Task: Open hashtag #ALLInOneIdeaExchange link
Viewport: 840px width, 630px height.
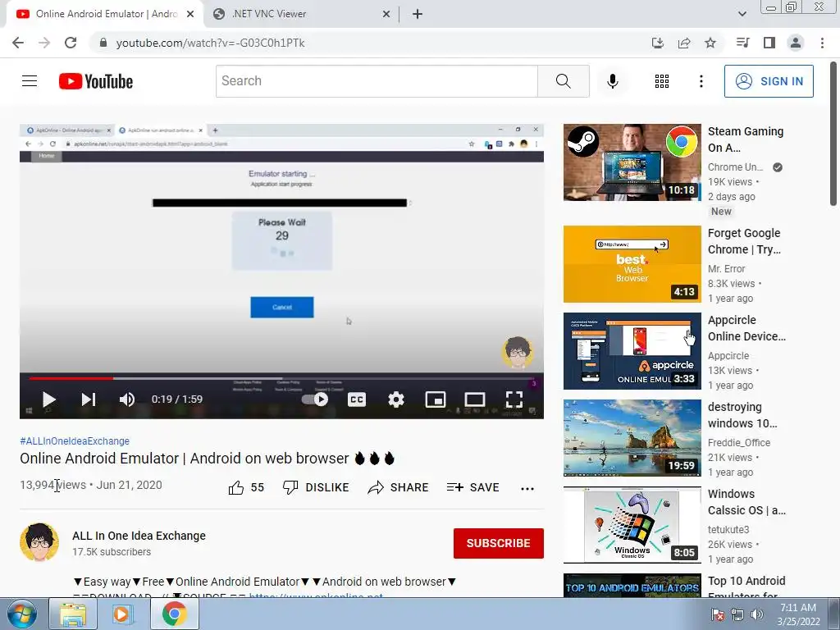Action: (75, 441)
